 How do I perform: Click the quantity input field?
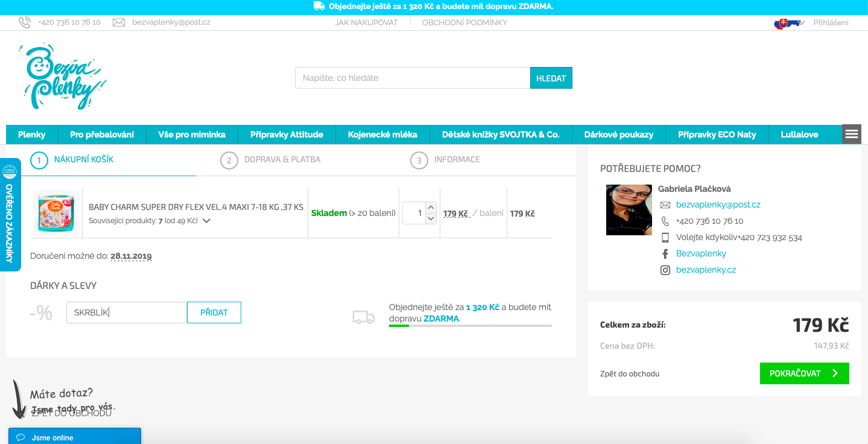pyautogui.click(x=414, y=214)
